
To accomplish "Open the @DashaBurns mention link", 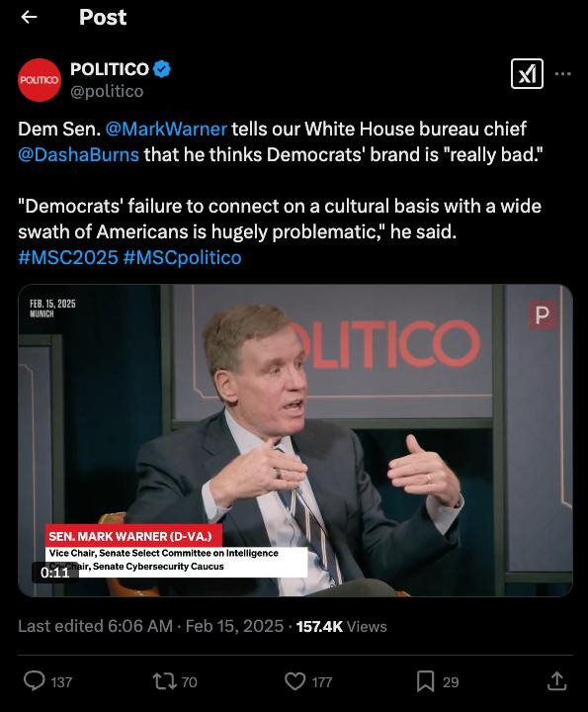I will click(78, 155).
